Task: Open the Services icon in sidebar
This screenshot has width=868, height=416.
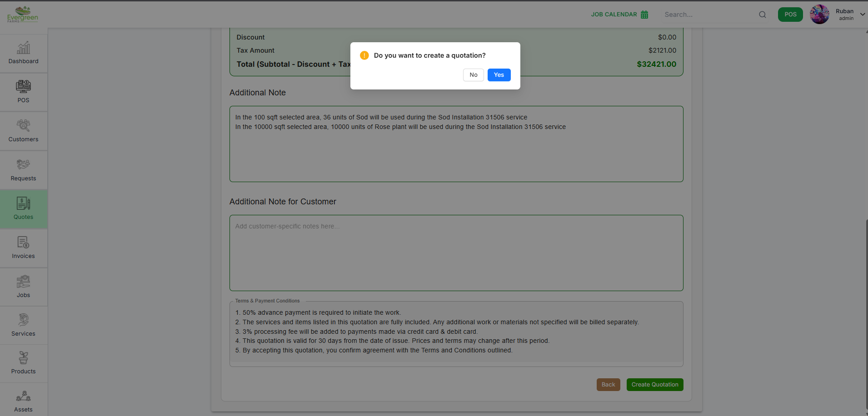Action: coord(23,320)
